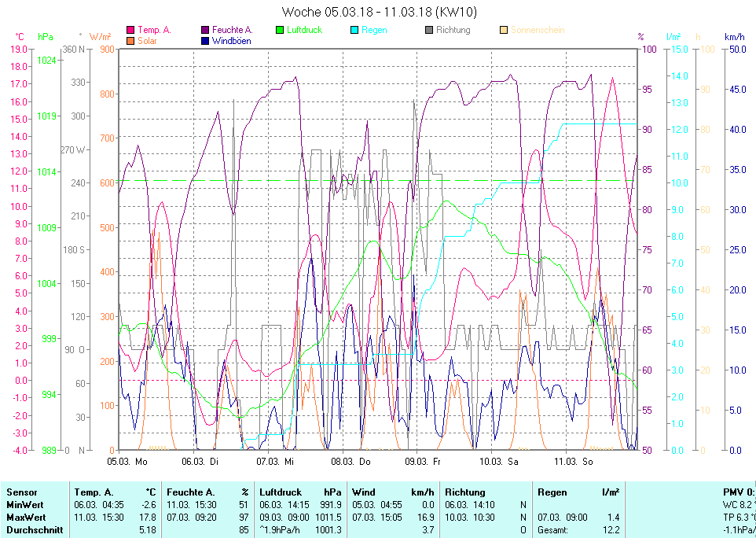Click the minimum temperature value '-2.6'
This screenshot has height=538, width=756.
tap(149, 505)
